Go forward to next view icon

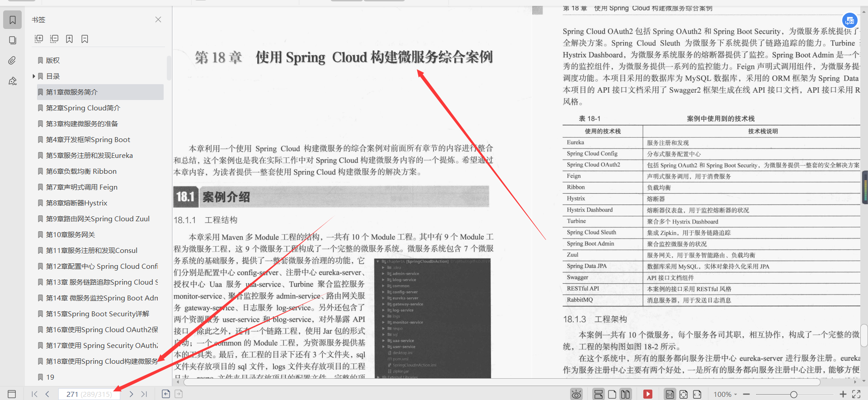[179, 394]
